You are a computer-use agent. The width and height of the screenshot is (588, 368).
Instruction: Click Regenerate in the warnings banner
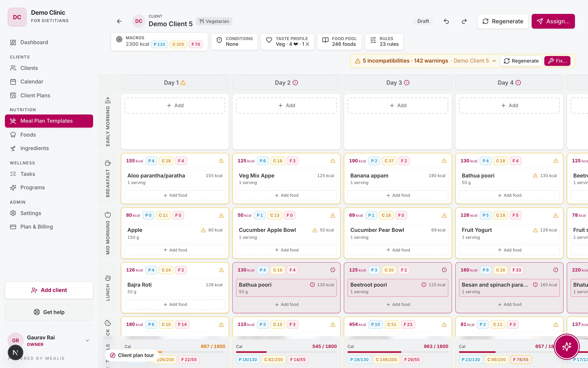pyautogui.click(x=521, y=61)
